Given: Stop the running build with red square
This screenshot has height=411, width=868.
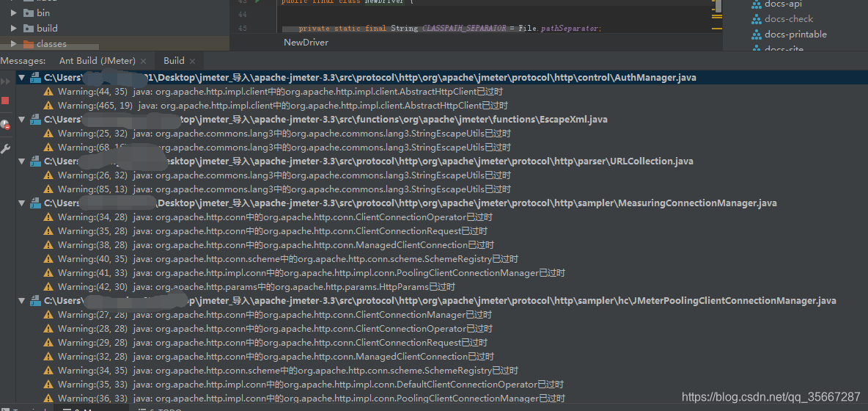Looking at the screenshot, I should [x=6, y=101].
